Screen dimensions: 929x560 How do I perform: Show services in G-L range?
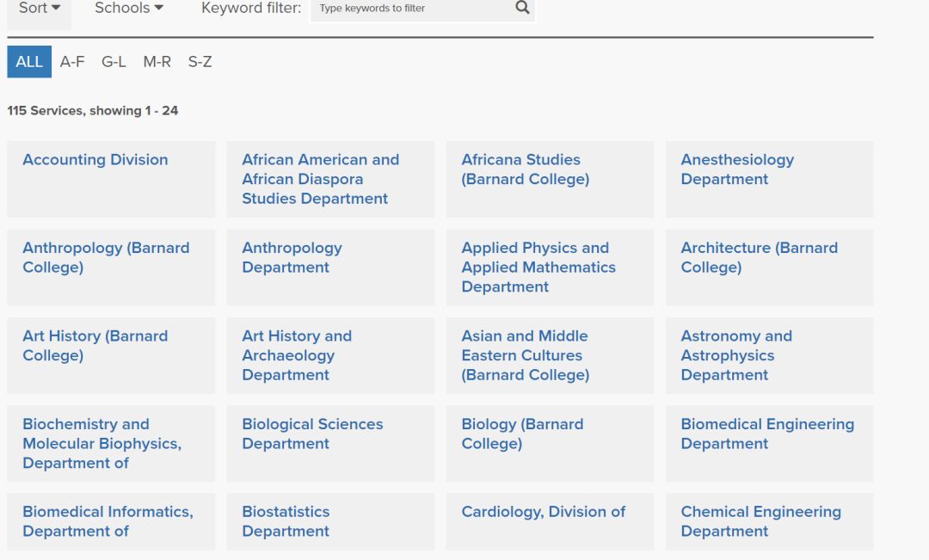click(114, 62)
